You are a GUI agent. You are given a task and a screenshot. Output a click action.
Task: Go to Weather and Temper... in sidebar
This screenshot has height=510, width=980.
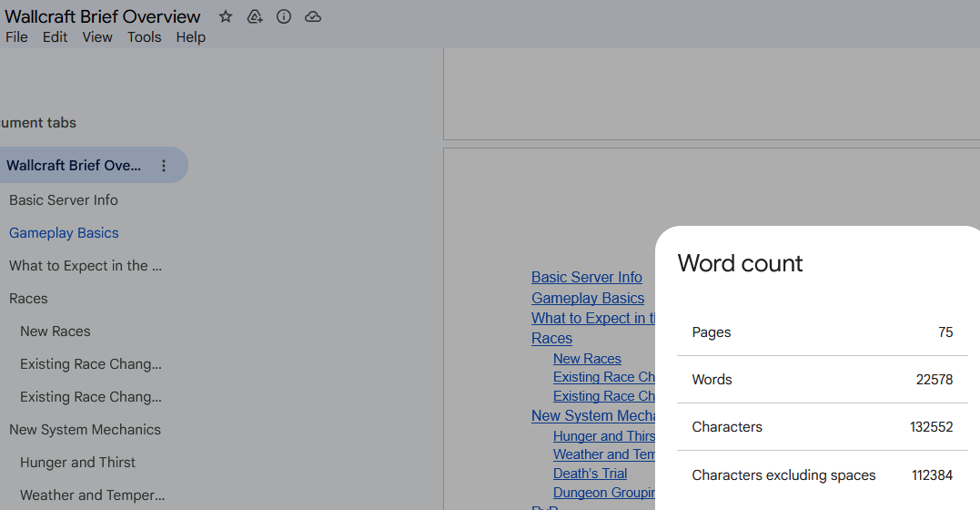(x=93, y=495)
